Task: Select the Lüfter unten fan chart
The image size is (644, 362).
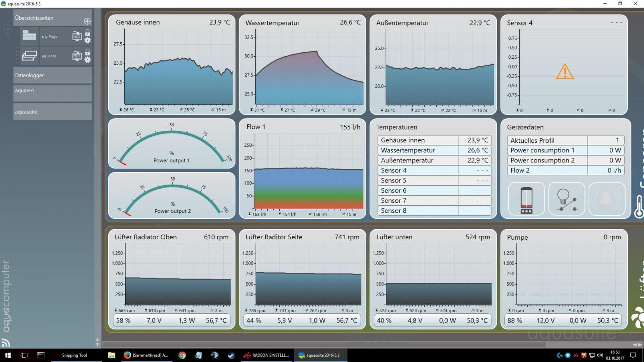Action: pos(433,279)
